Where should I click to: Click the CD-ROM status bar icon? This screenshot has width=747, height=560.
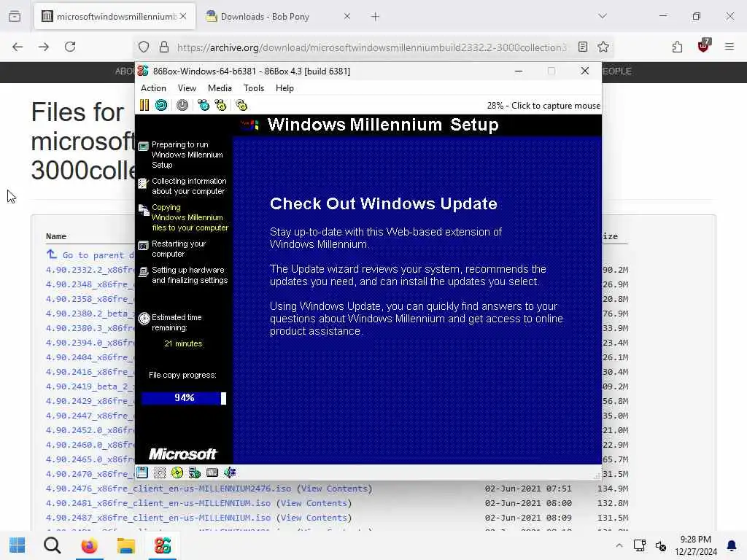point(177,472)
